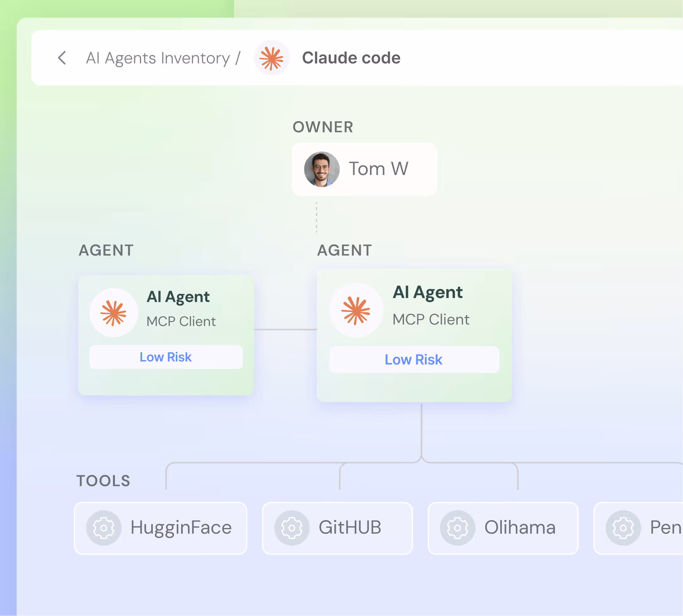Click Low Risk badge on right agent card
This screenshot has width=683, height=616.
tap(414, 360)
